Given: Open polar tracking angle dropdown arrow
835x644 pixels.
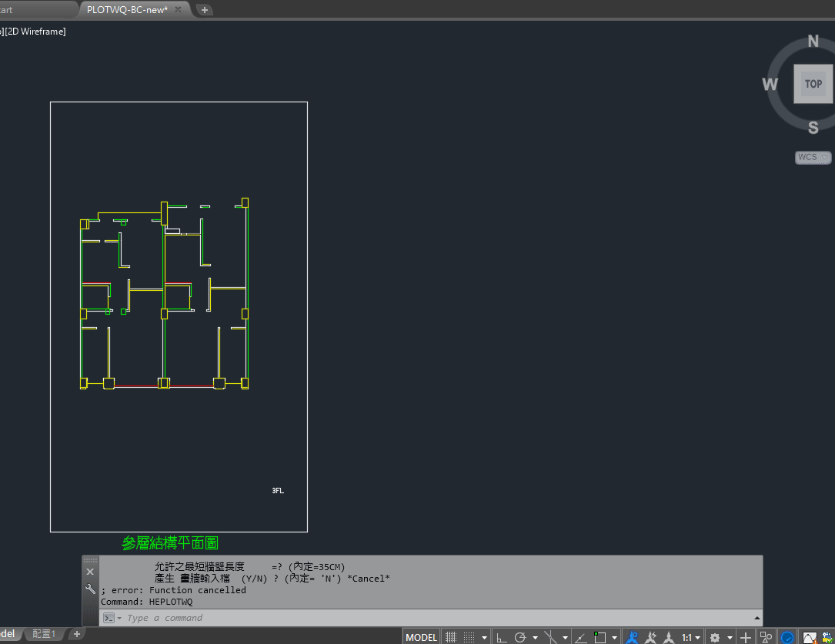Looking at the screenshot, I should pos(535,637).
